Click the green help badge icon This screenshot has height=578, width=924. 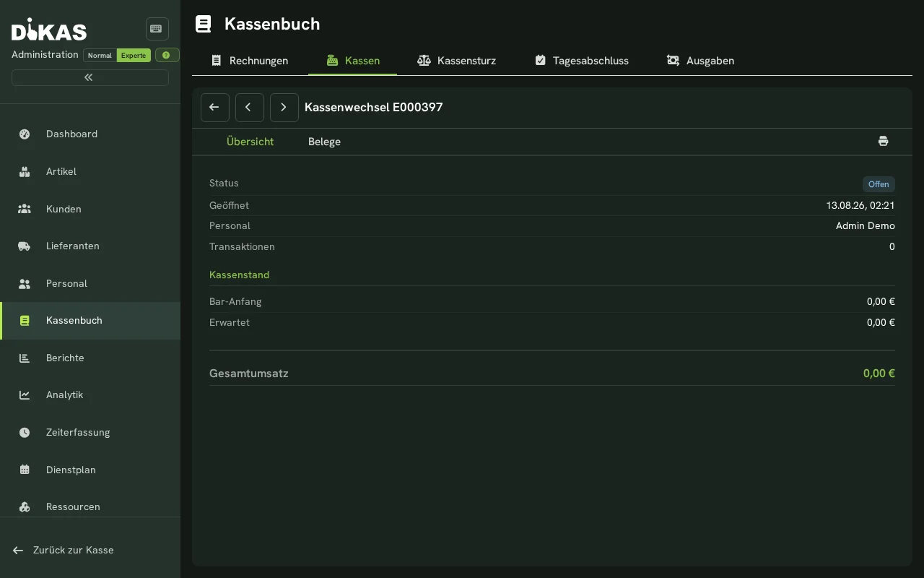[x=167, y=55]
